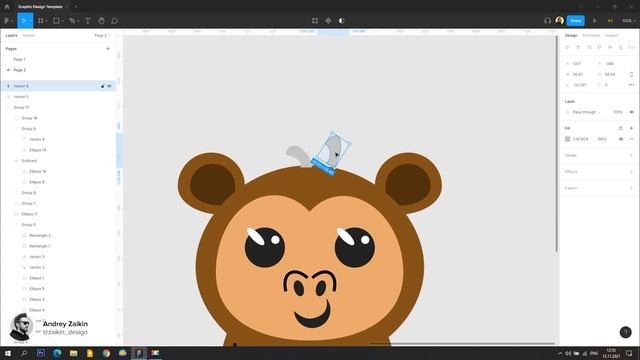
Task: Select the Move tool
Action: [x=23, y=20]
